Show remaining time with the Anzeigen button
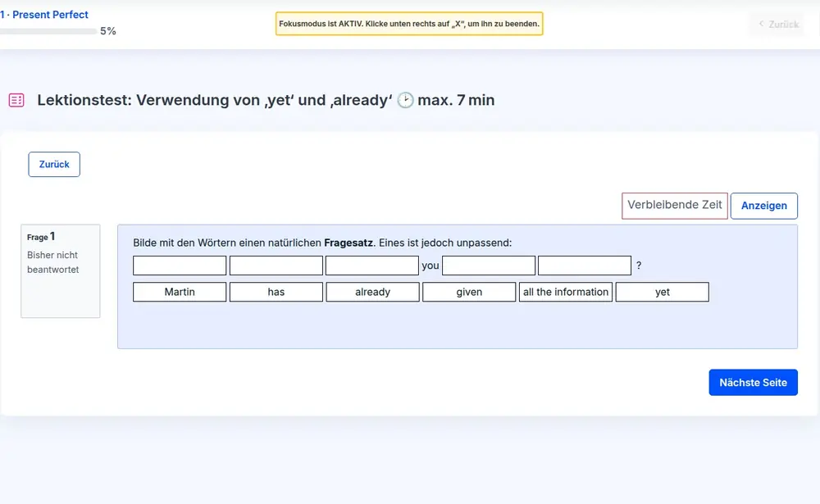Image resolution: width=820 pixels, height=504 pixels. 763,206
